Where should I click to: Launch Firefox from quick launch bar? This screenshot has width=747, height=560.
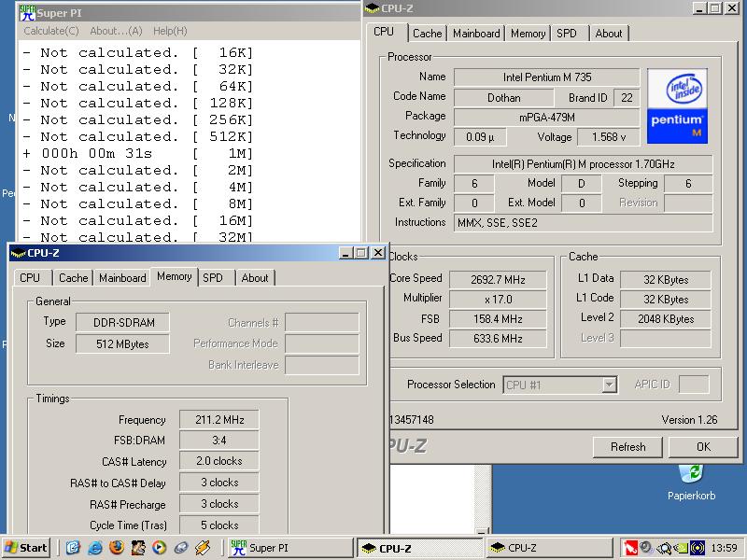[x=116, y=548]
